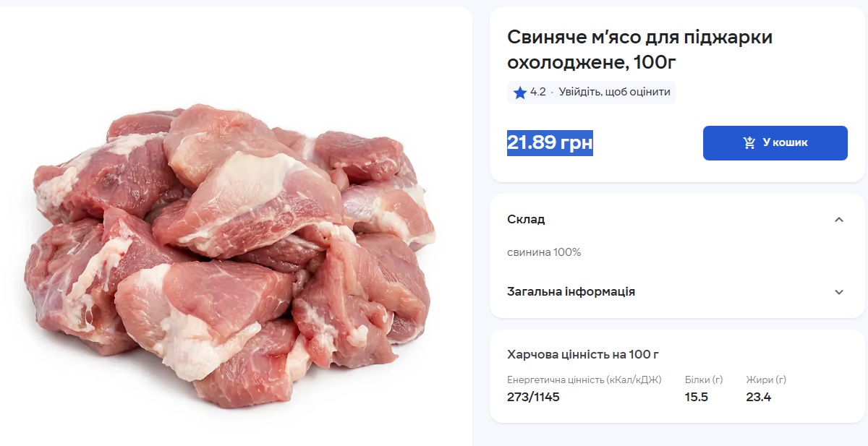The width and height of the screenshot is (868, 446).
Task: Click the energy value '273/1145'
Action: (533, 397)
